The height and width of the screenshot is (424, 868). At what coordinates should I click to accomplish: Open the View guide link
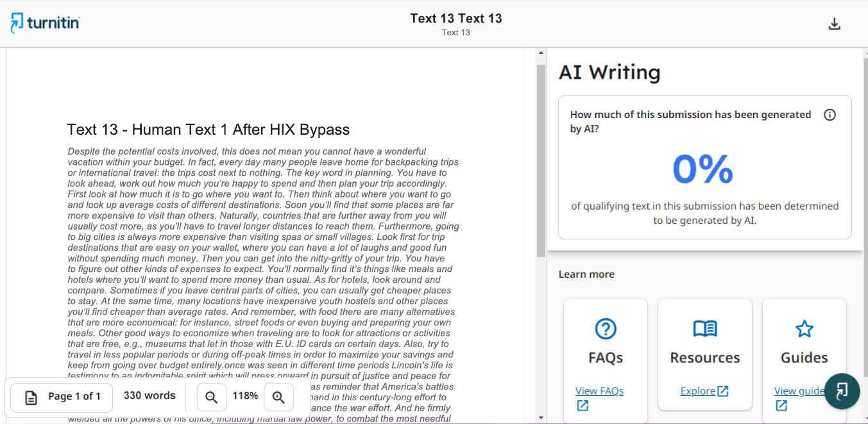799,391
